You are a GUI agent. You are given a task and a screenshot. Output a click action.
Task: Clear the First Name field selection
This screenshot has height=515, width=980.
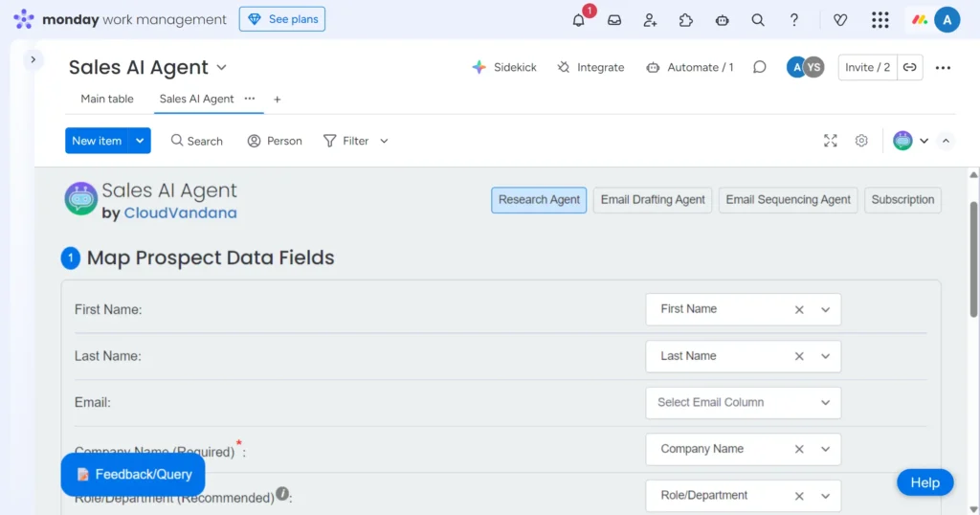pos(799,309)
